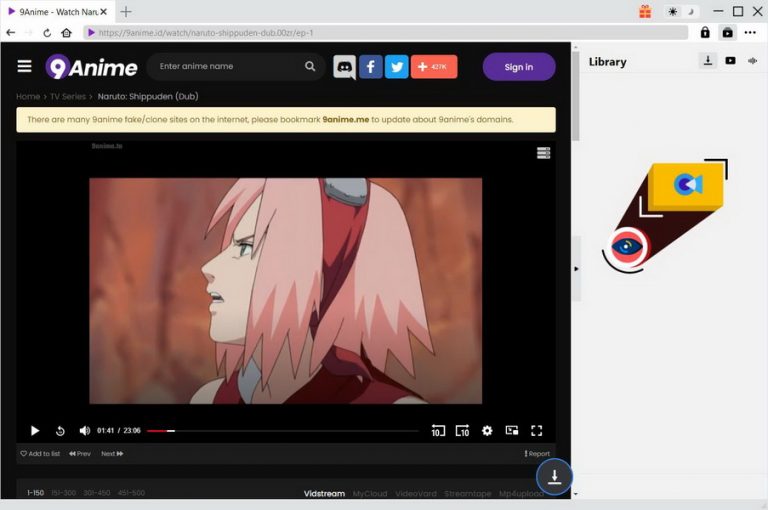Click the page vertical scrollbar
Image resolution: width=768 pixels, height=510 pixels.
[x=576, y=96]
